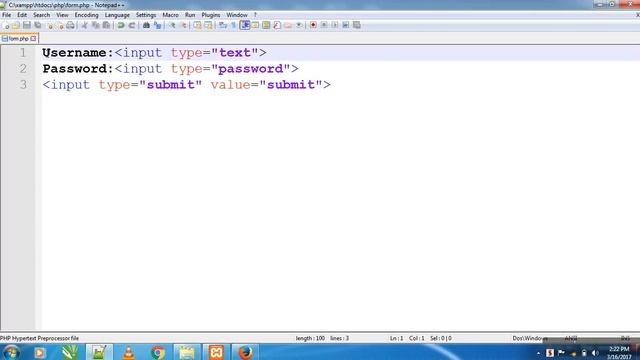Undo with the green Undo arrow
Screen dimensions: 640x360
[x=121, y=25]
